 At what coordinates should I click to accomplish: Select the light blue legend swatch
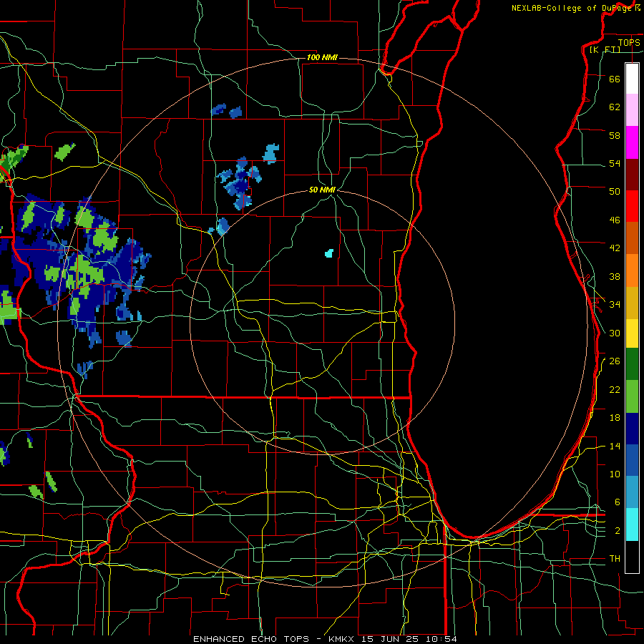tap(632, 492)
